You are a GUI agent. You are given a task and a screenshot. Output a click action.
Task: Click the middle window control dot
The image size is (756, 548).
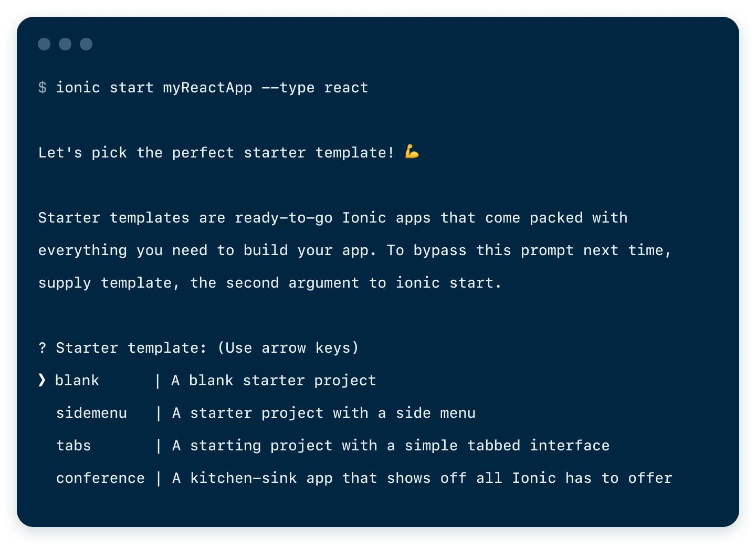tap(65, 44)
